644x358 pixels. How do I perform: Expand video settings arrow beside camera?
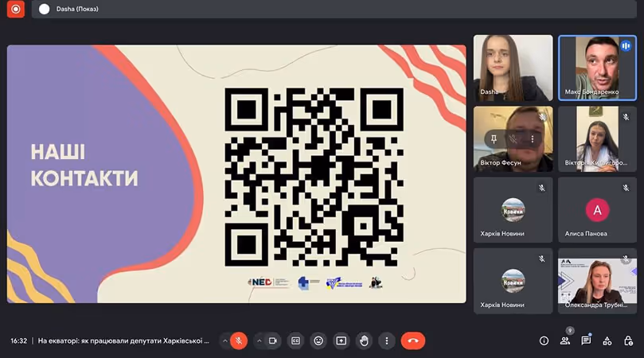click(260, 340)
